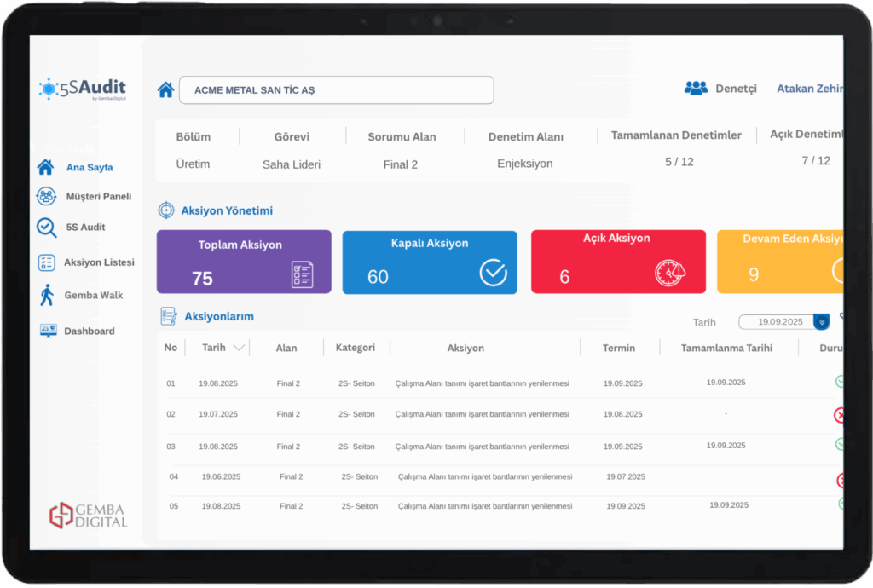Click the home icon beside company field
Screen dimensions: 873x588
[x=165, y=89]
